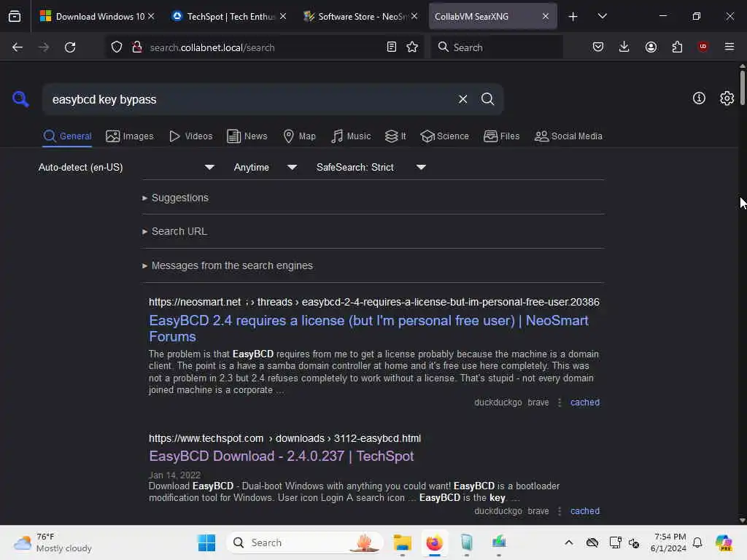Open the Firefox downloads panel

tap(624, 47)
